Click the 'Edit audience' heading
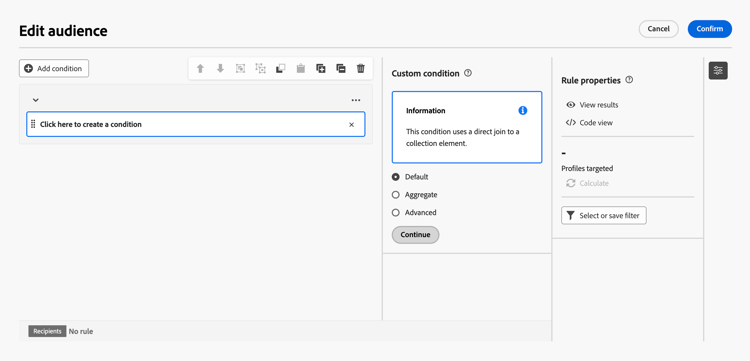The image size is (750, 361). click(x=63, y=31)
